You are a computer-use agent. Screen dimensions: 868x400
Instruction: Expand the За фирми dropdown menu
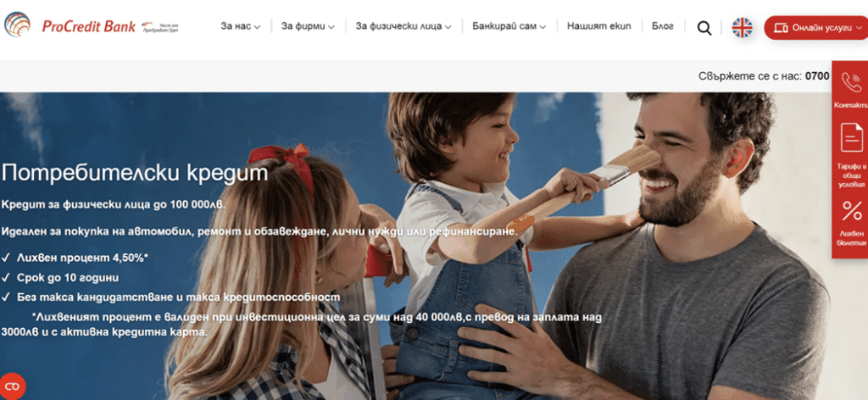tap(308, 26)
